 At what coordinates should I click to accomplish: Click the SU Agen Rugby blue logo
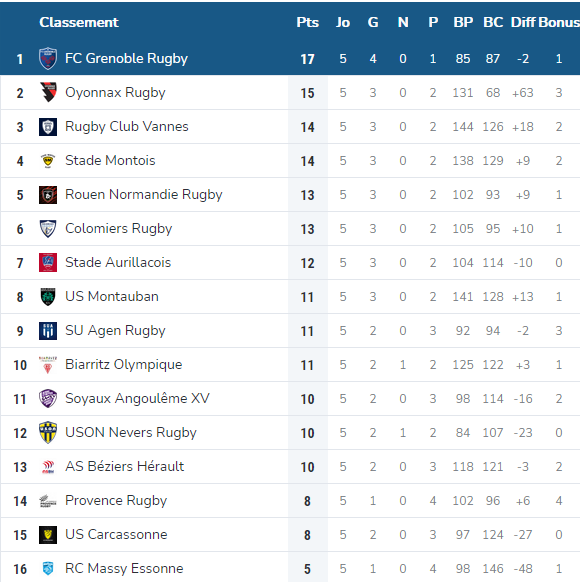pos(48,331)
